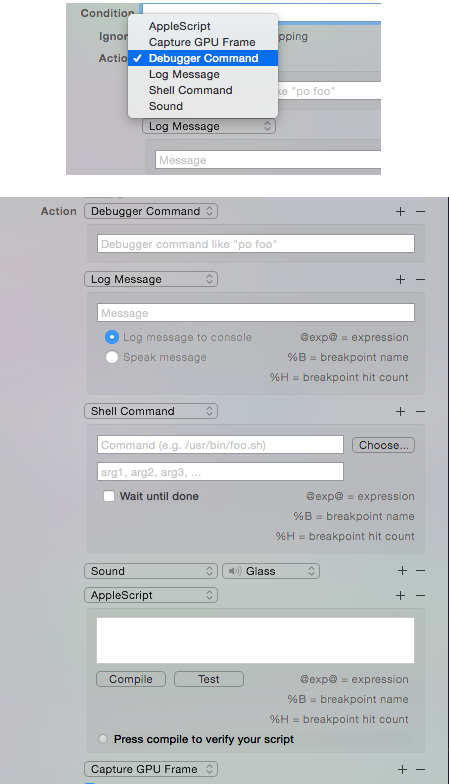Viewport: 449px width, 784px height.
Task: Click the Choose... button for shell command
Action: (383, 445)
